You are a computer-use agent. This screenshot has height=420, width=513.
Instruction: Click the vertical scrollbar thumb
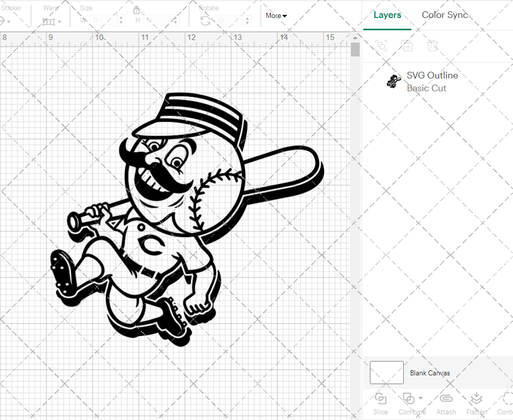(x=355, y=49)
